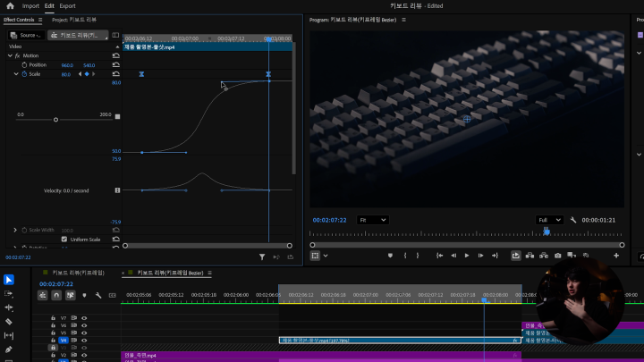Collapse the Scale property twirl arrow
Screen dimensions: 644x362
pyautogui.click(x=16, y=74)
